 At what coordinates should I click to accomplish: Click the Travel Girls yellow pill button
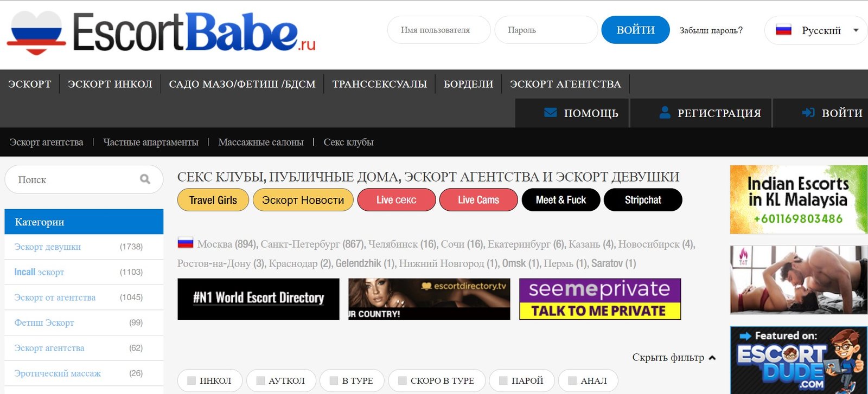click(213, 200)
